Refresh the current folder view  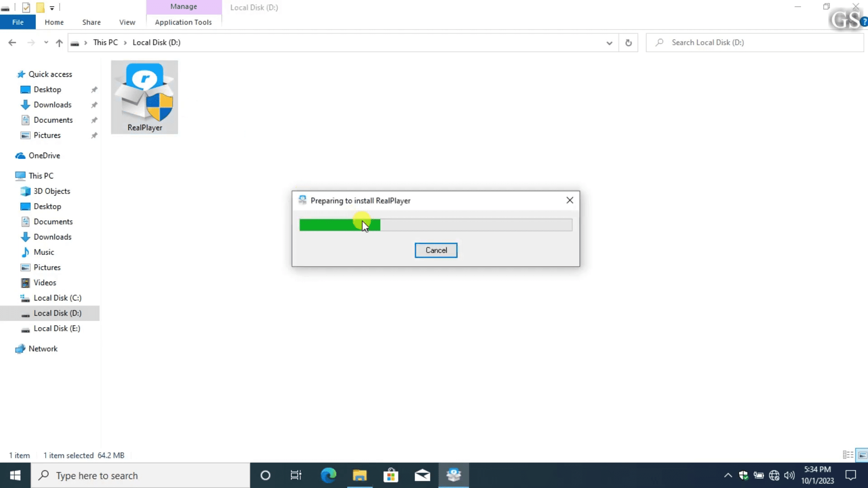click(x=628, y=43)
